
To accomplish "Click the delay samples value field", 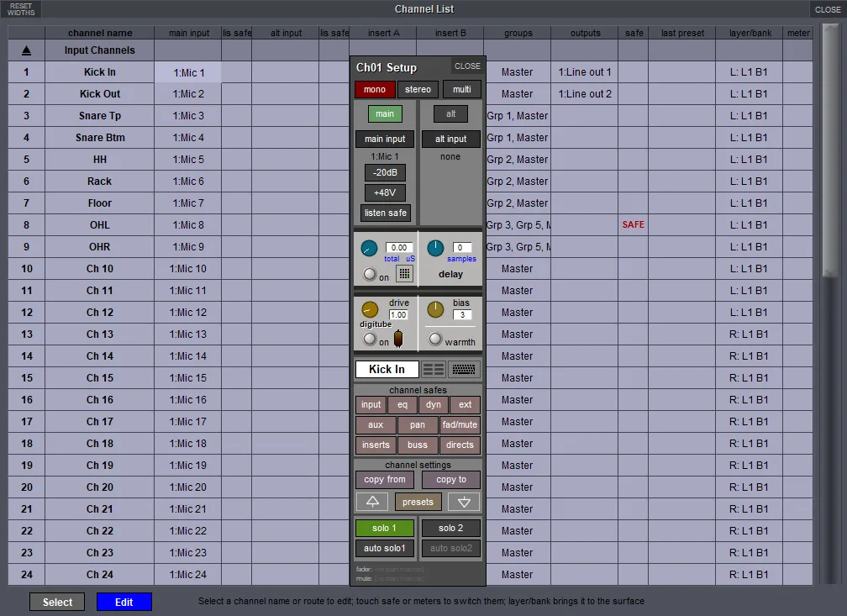I will pos(462,247).
